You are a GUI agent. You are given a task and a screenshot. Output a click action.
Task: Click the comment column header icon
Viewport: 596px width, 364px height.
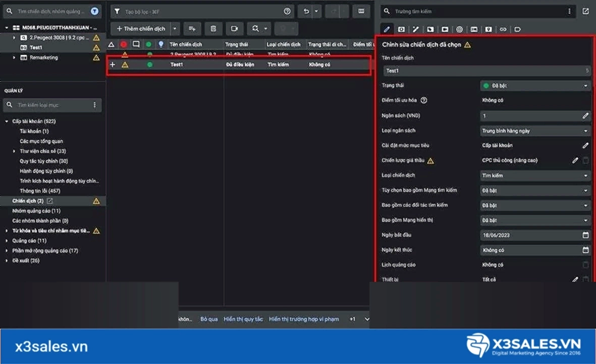tap(136, 44)
